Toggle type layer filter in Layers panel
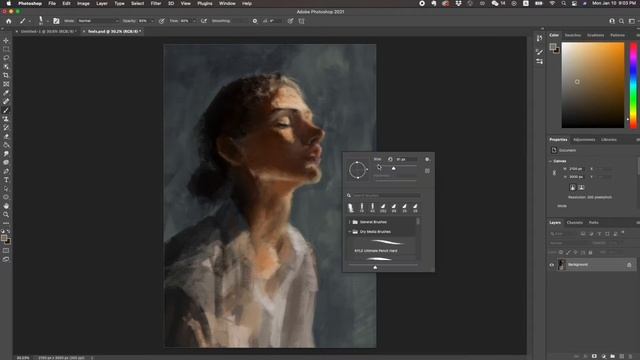Viewport: 640px width, 360px height. point(599,234)
